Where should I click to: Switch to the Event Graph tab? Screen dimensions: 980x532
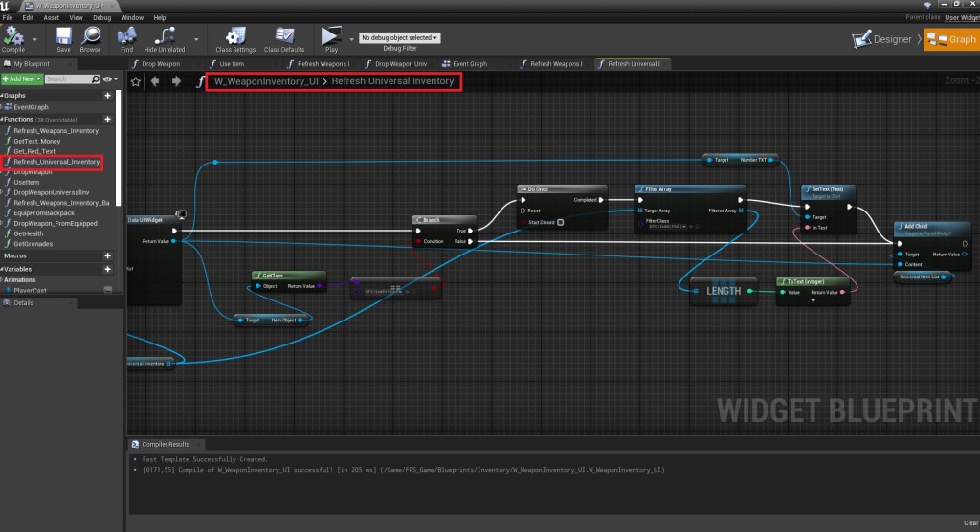469,64
